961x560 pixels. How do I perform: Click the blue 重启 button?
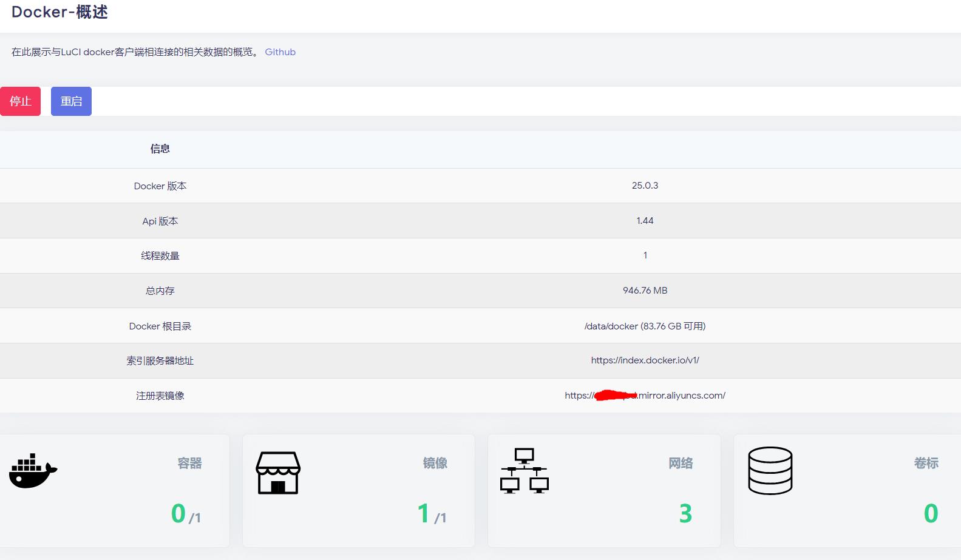71,101
